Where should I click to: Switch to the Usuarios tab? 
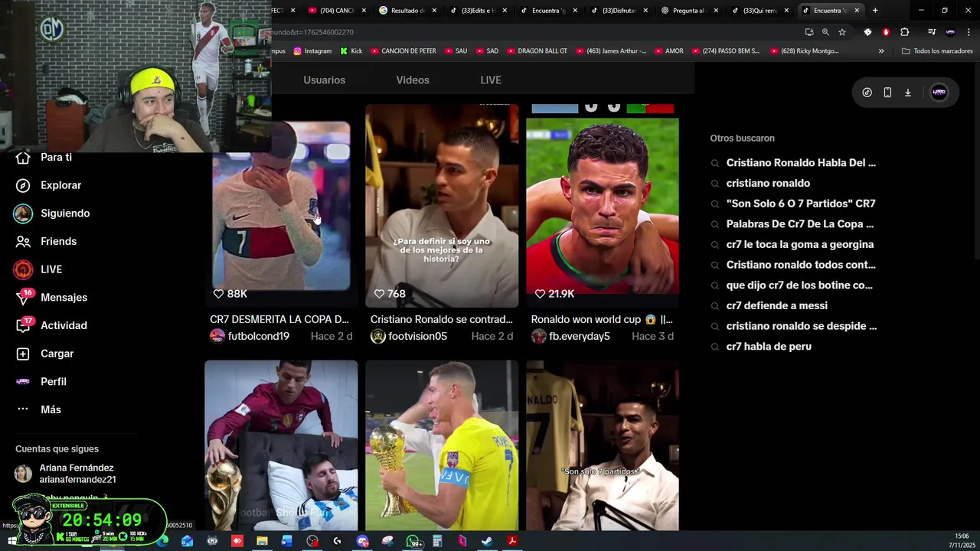pos(325,80)
